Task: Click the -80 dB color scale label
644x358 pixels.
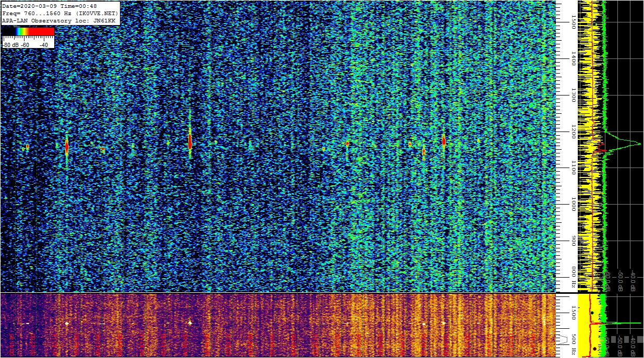Action: coord(10,45)
